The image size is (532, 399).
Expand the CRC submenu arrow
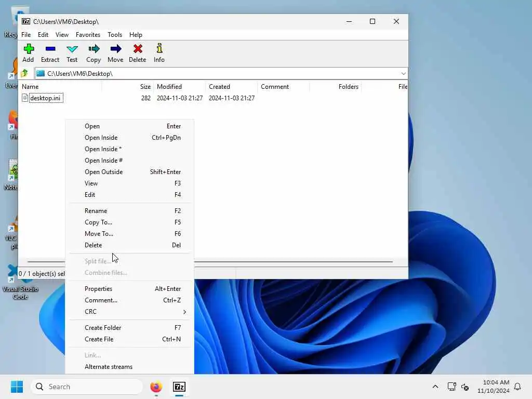click(x=184, y=312)
